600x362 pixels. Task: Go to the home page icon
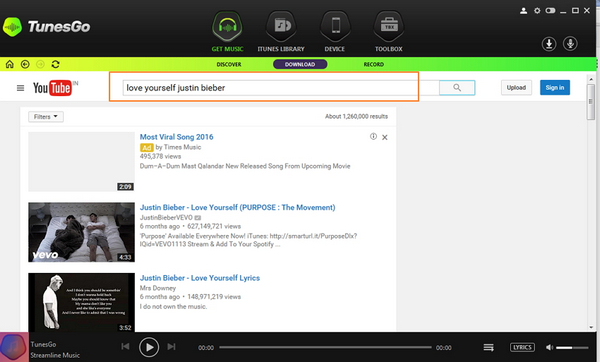click(x=10, y=64)
